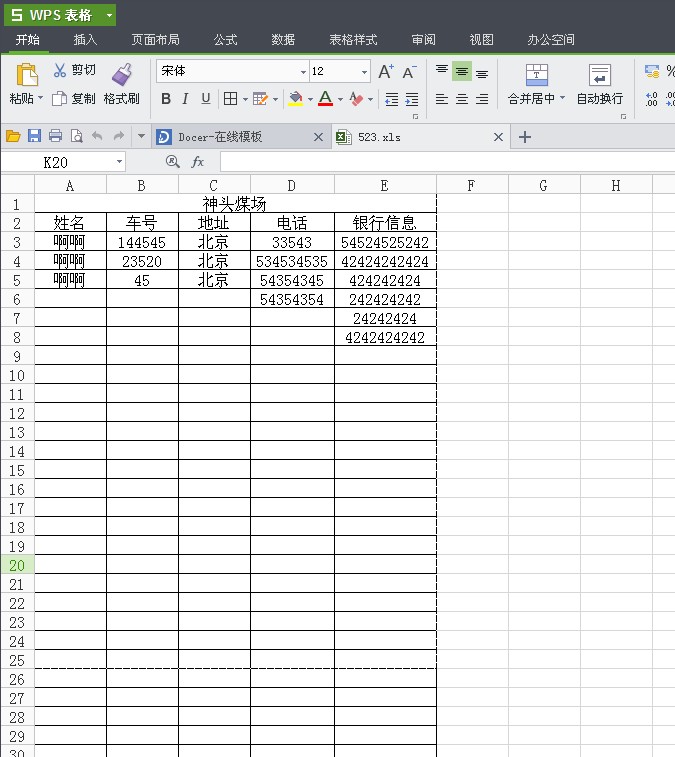Apply fill color with the paint bucket

point(295,99)
